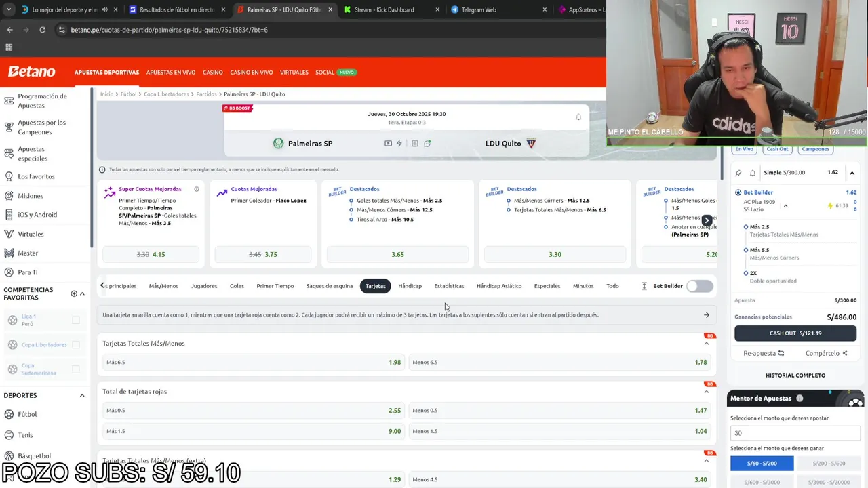Add favorite competition with plus icon
The width and height of the screenshot is (868, 488).
coord(74,293)
